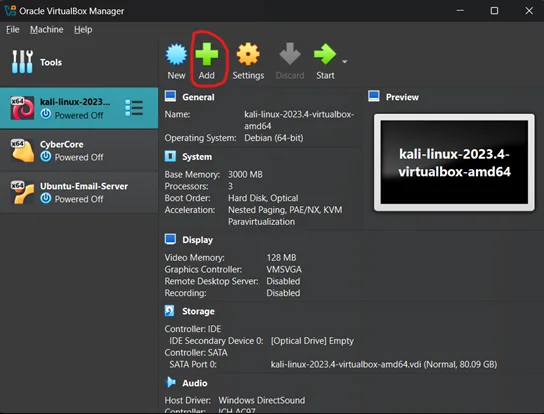The image size is (544, 414).
Task: Click the [Optical Drive] Empty value
Action: (x=312, y=341)
